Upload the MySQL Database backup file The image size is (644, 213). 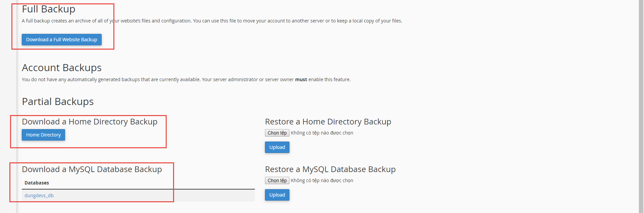[x=277, y=195]
